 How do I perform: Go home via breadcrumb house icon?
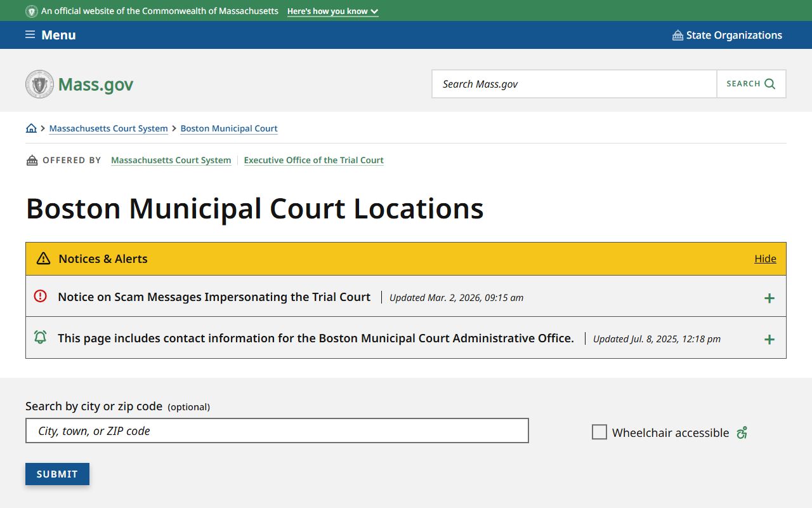(x=31, y=128)
